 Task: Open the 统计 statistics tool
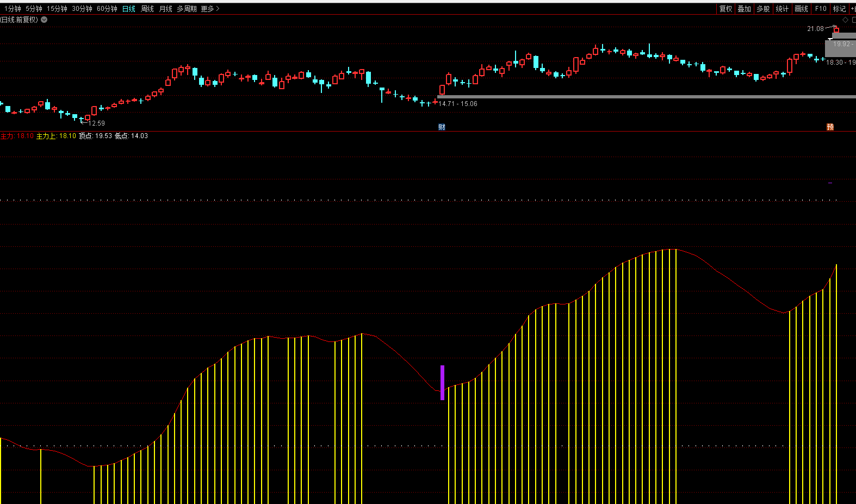[782, 9]
